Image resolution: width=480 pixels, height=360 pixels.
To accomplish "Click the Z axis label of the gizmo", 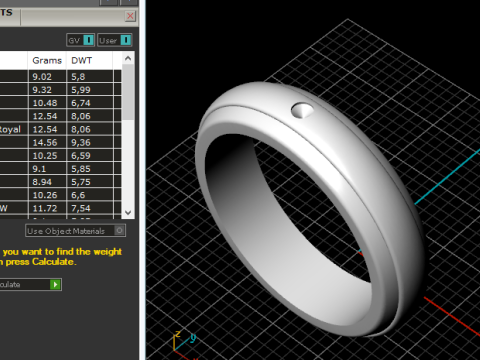I will coord(178,334).
